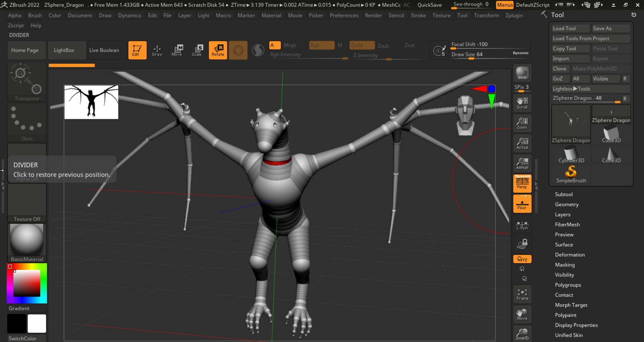Open the Render menu
The width and height of the screenshot is (644, 342).
(x=373, y=15)
